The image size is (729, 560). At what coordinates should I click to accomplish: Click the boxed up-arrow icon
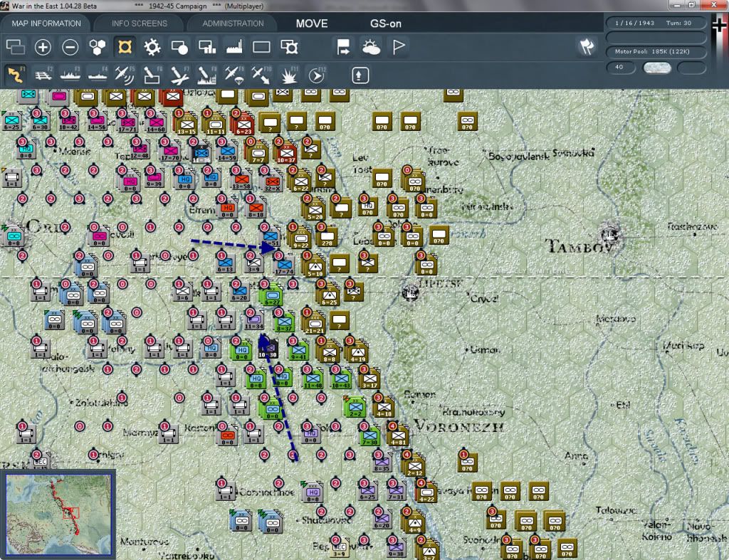(360, 75)
